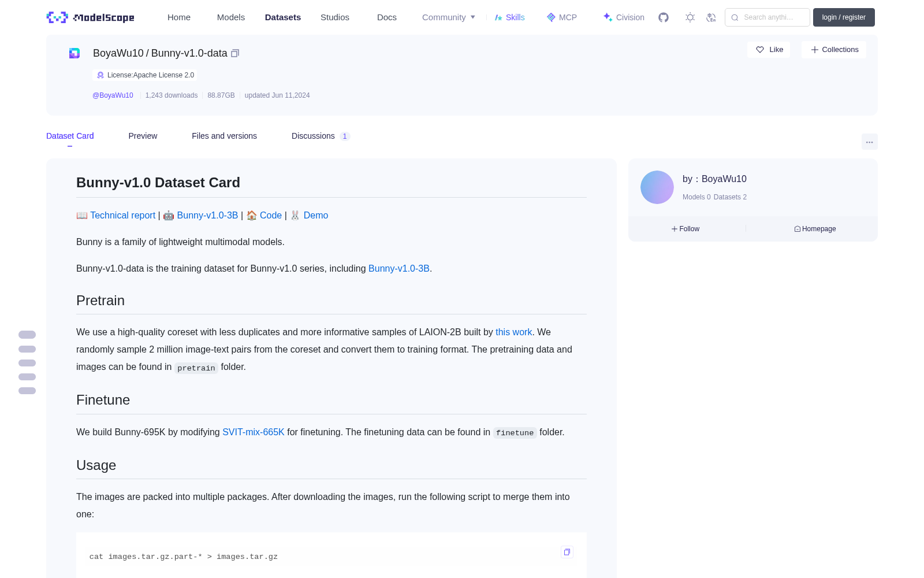The image size is (924, 578).
Task: Open Studios in top navigation
Action: pyautogui.click(x=335, y=17)
